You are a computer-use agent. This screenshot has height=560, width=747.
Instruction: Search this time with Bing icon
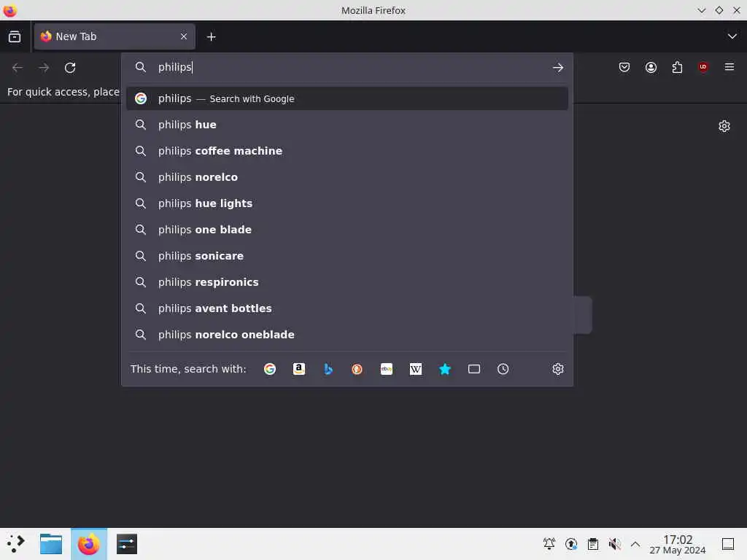[x=328, y=369]
